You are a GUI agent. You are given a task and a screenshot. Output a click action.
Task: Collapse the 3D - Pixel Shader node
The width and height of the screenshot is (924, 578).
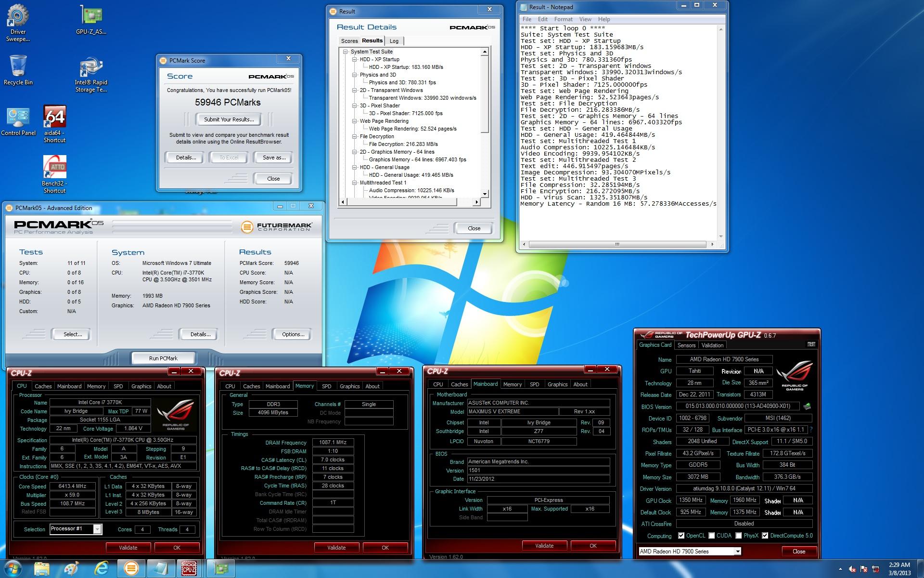click(x=354, y=105)
